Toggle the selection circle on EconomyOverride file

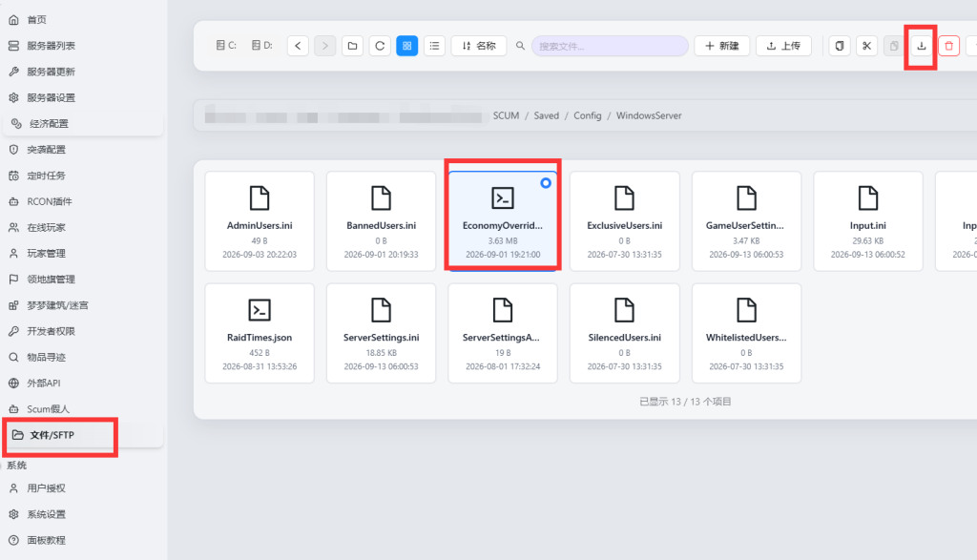(546, 183)
